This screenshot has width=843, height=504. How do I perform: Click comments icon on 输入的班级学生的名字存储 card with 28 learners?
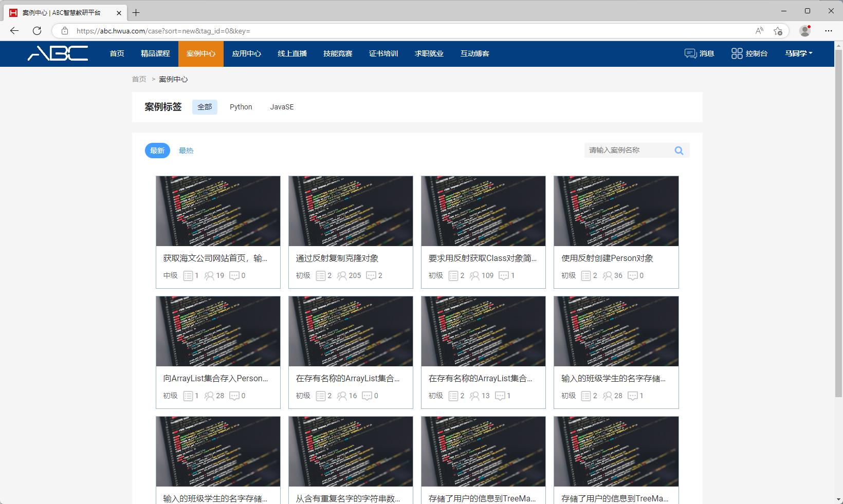[x=633, y=396]
